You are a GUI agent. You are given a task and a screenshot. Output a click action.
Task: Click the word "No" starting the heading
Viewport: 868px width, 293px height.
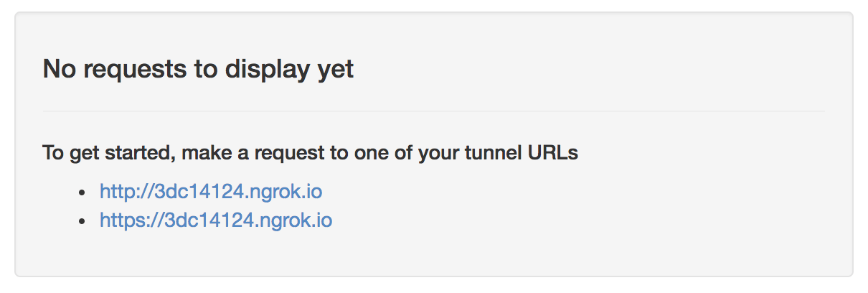tap(57, 70)
